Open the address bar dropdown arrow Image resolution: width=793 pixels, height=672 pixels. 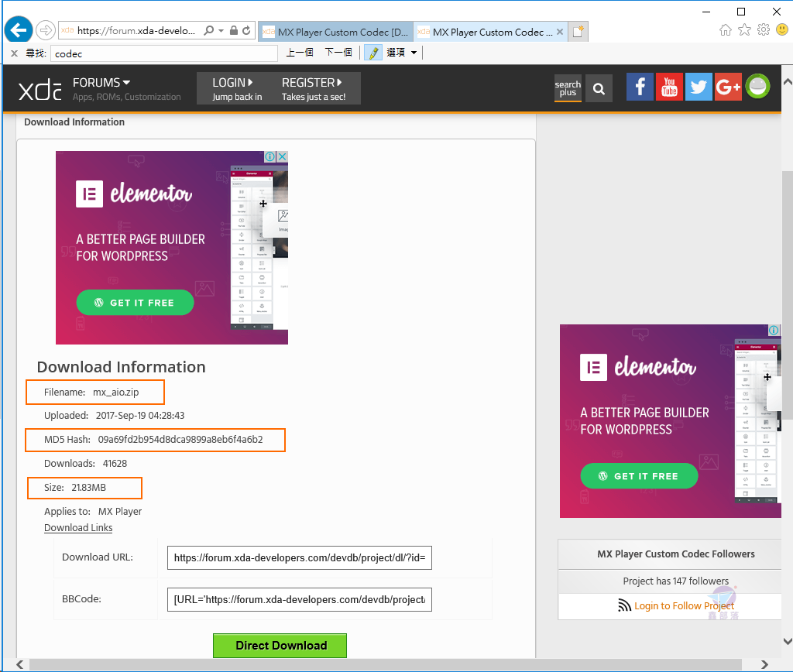tap(221, 31)
